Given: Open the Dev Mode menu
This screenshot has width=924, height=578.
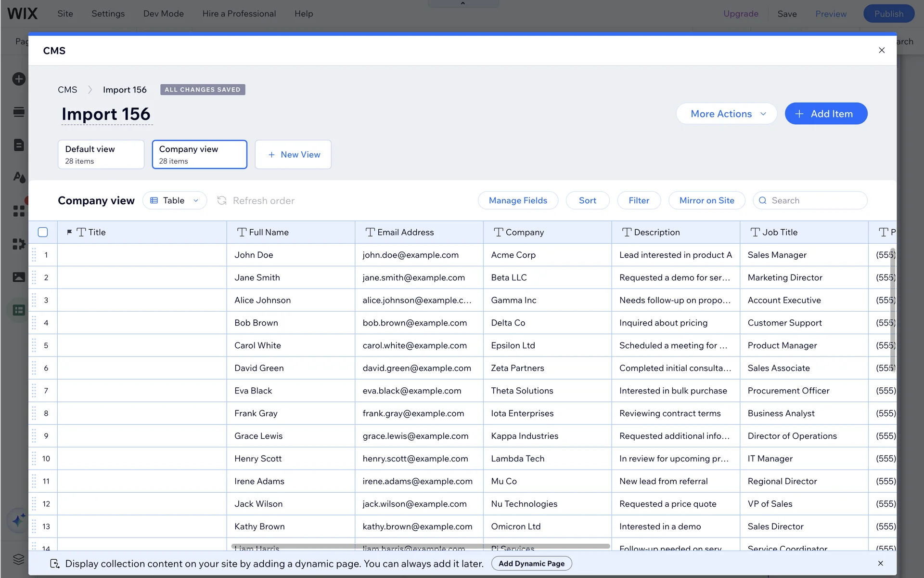Looking at the screenshot, I should click(x=163, y=13).
